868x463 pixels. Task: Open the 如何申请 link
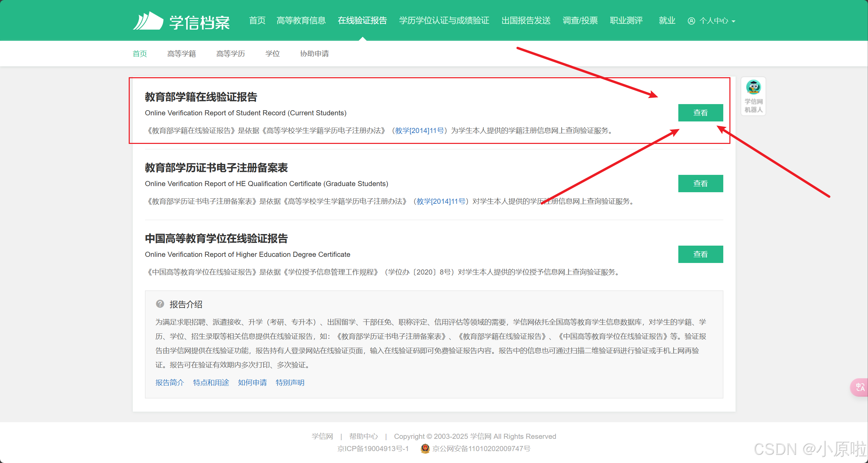252,382
